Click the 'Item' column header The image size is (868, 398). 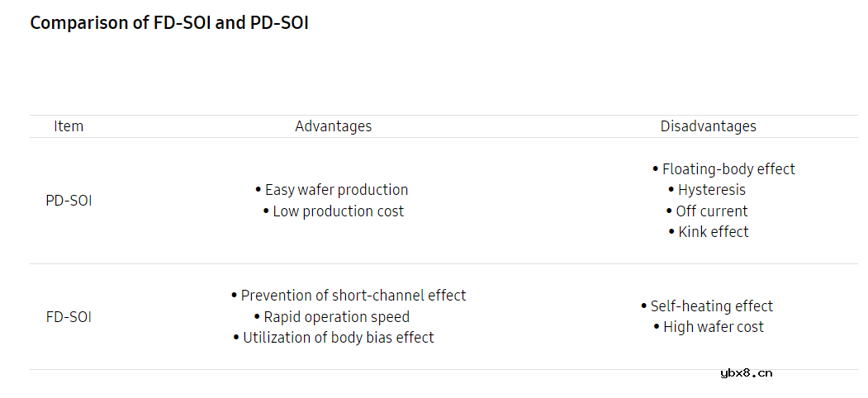[x=69, y=126]
